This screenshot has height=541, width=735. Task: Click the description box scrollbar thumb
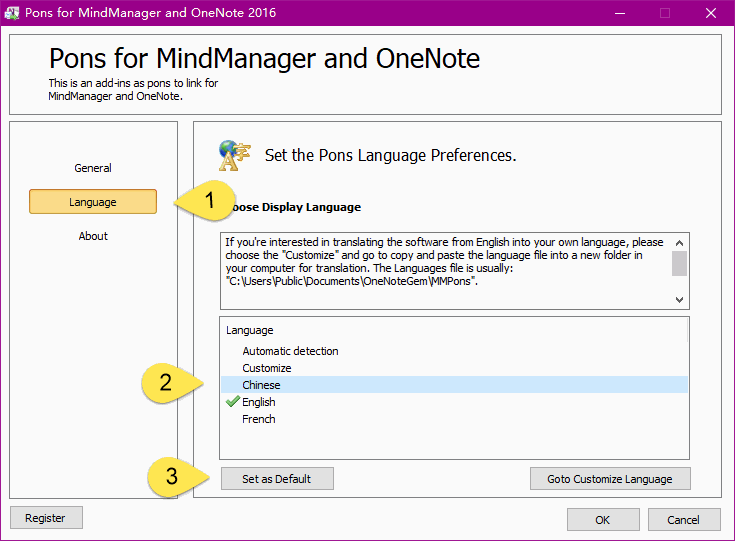679,263
